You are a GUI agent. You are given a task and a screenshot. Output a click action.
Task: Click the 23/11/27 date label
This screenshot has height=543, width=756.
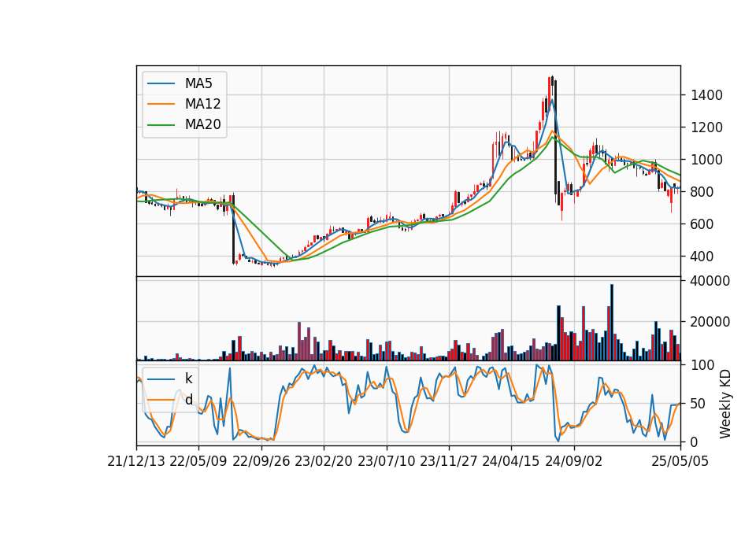click(x=449, y=462)
